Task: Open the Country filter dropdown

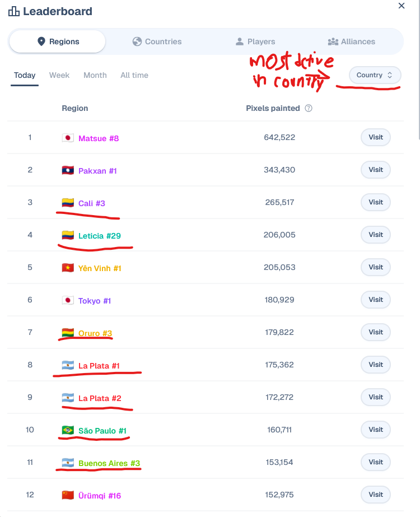Action: (x=375, y=75)
